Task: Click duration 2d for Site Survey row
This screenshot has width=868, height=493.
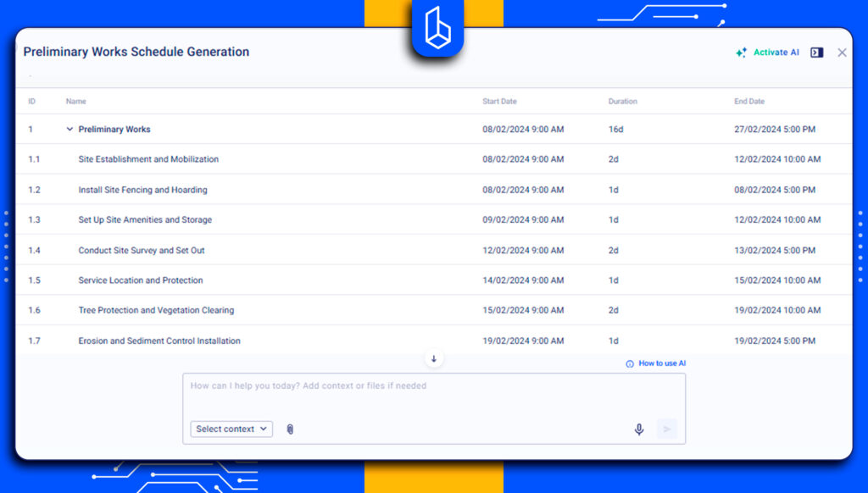Action: 614,250
